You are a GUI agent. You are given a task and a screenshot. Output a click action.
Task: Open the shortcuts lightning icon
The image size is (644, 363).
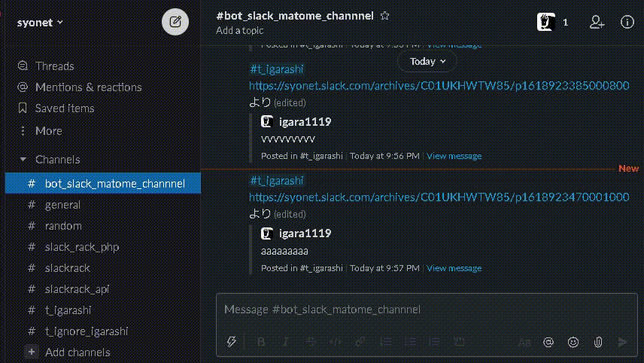(x=231, y=342)
